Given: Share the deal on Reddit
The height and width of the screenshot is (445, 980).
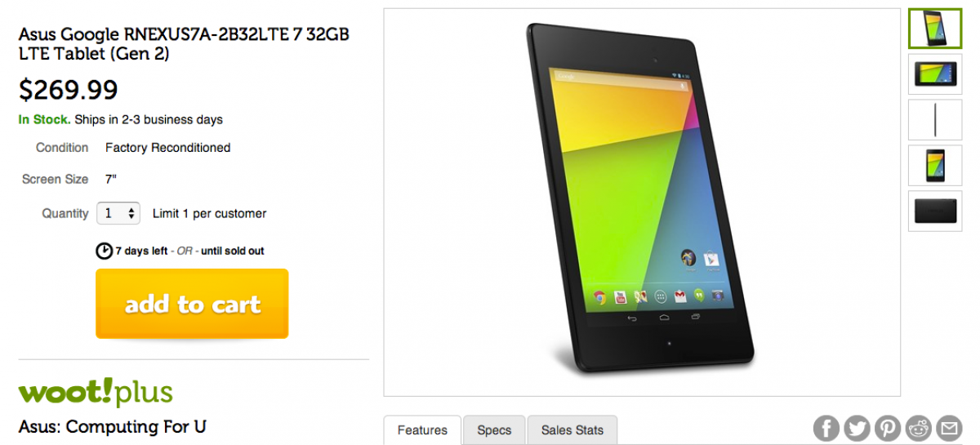Looking at the screenshot, I should pos(918,427).
